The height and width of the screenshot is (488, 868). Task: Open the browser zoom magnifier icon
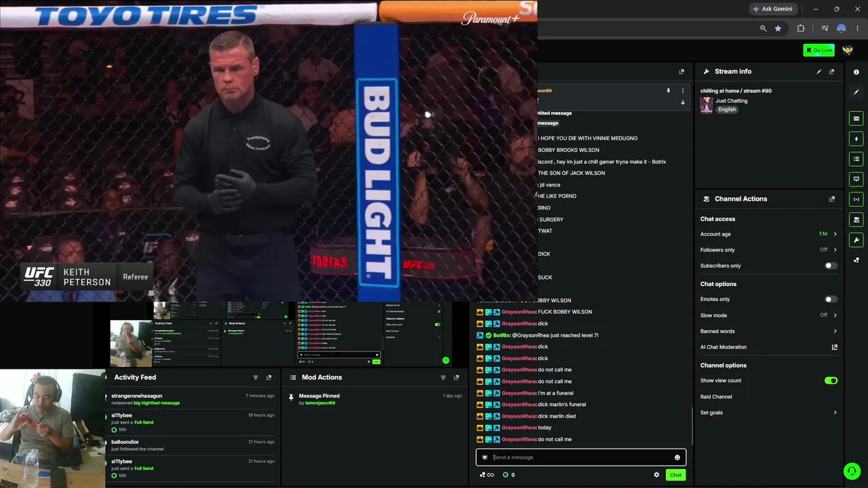764,28
